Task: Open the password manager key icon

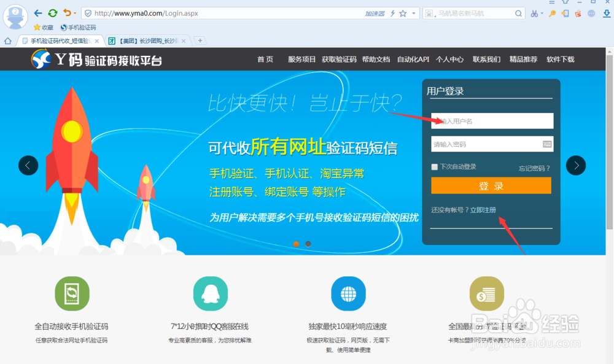Action: pos(551,13)
